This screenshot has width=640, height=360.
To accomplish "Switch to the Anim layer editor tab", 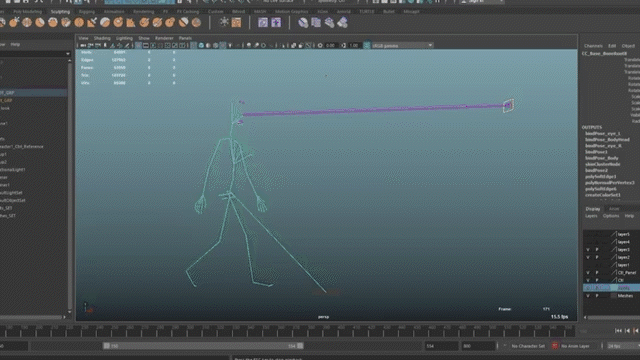I will [x=614, y=209].
